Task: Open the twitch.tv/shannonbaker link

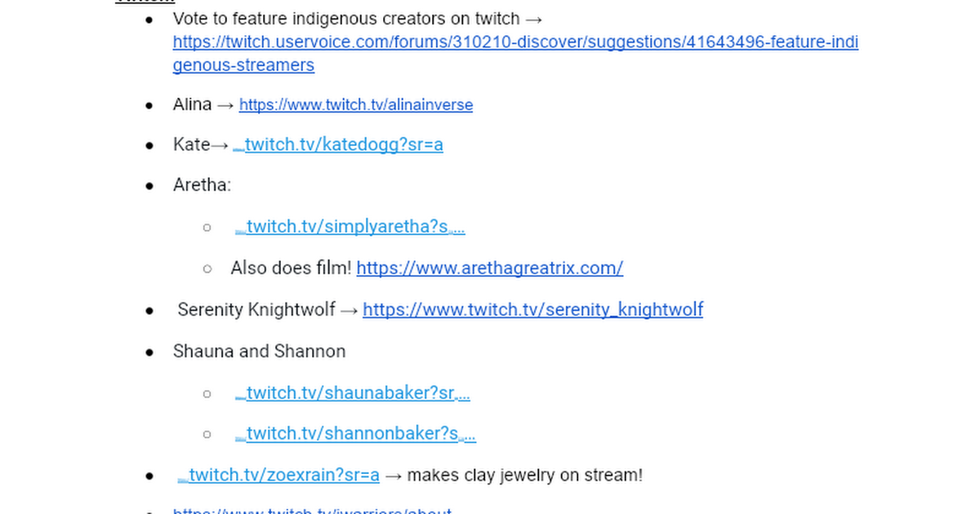Action: (360, 434)
